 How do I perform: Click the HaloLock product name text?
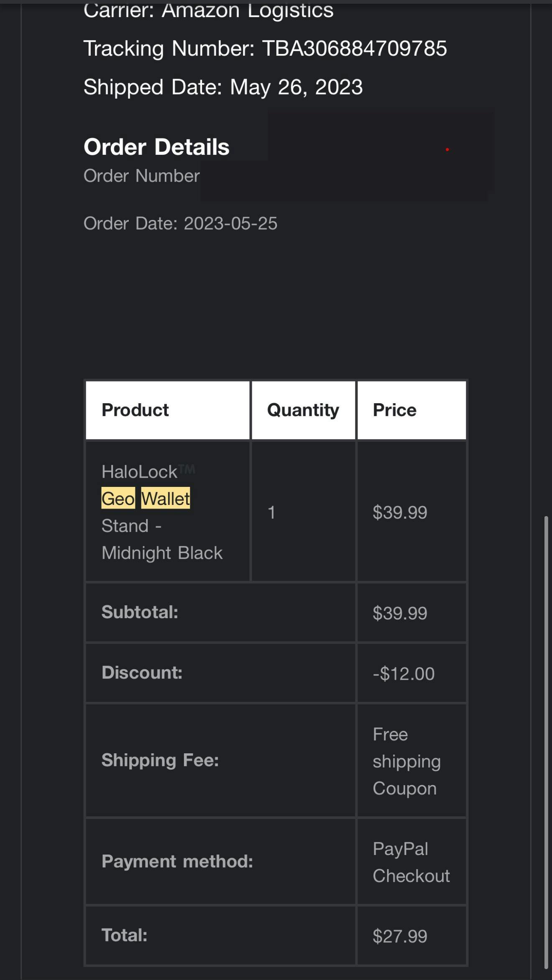click(139, 472)
